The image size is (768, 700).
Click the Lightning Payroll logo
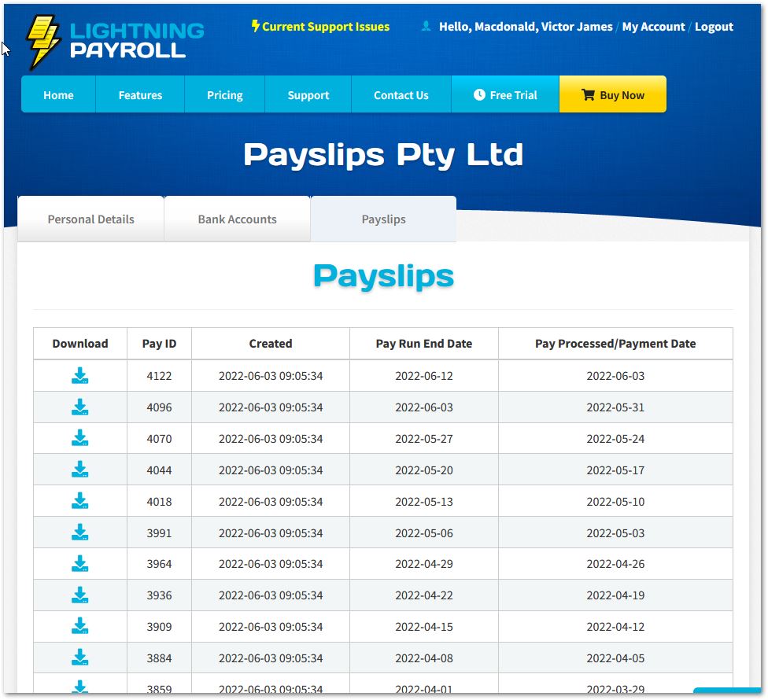[116, 41]
